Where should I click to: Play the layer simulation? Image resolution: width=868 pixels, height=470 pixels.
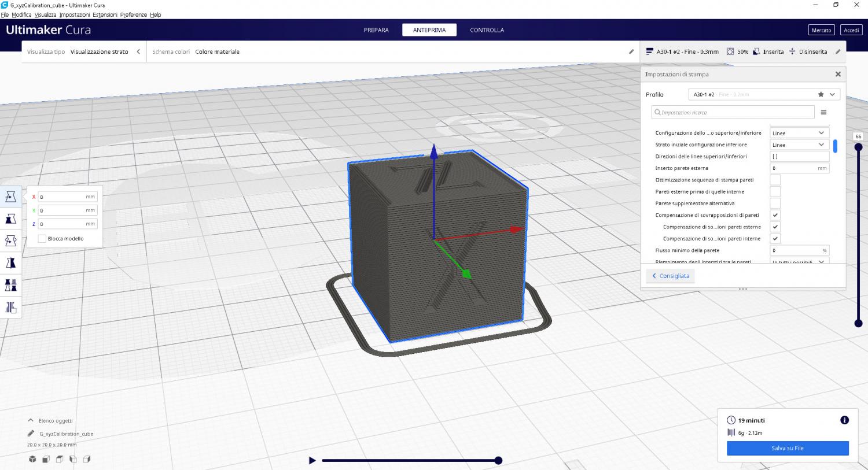click(312, 461)
